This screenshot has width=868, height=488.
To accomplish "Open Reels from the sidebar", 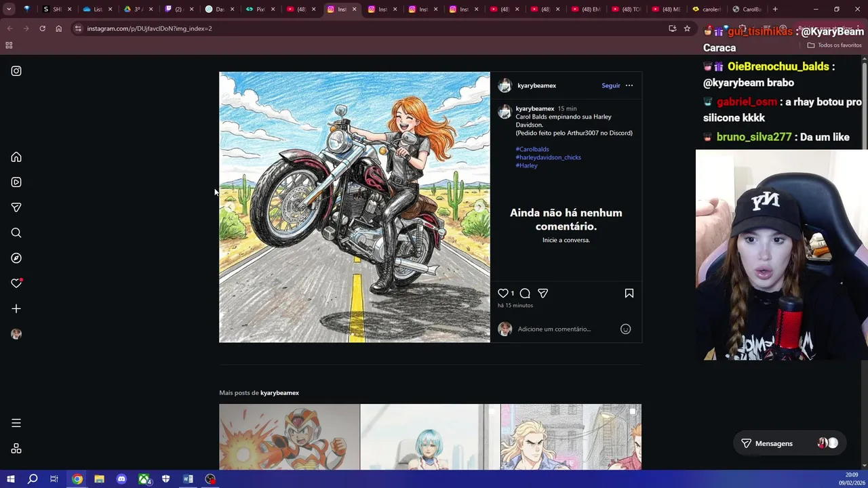I will coord(16,182).
